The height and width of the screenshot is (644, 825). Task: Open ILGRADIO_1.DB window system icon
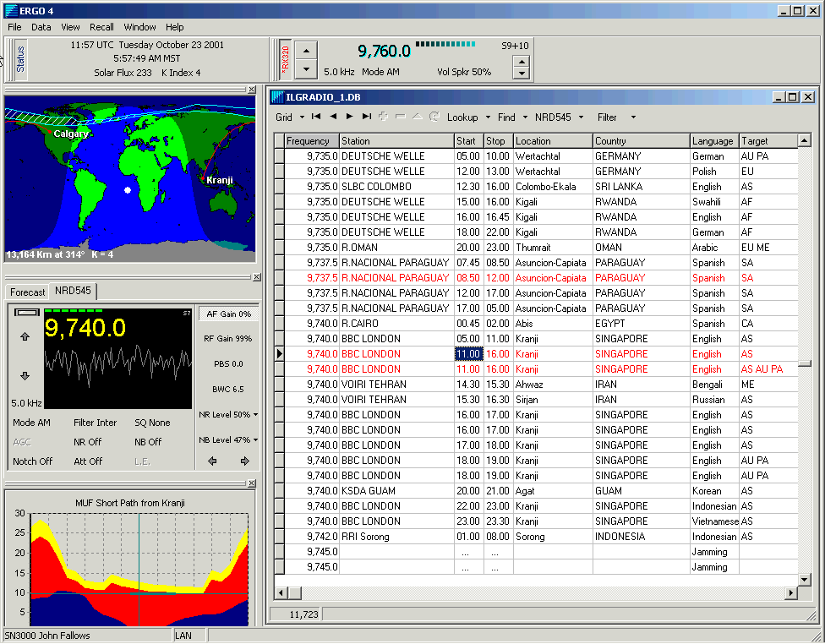277,97
